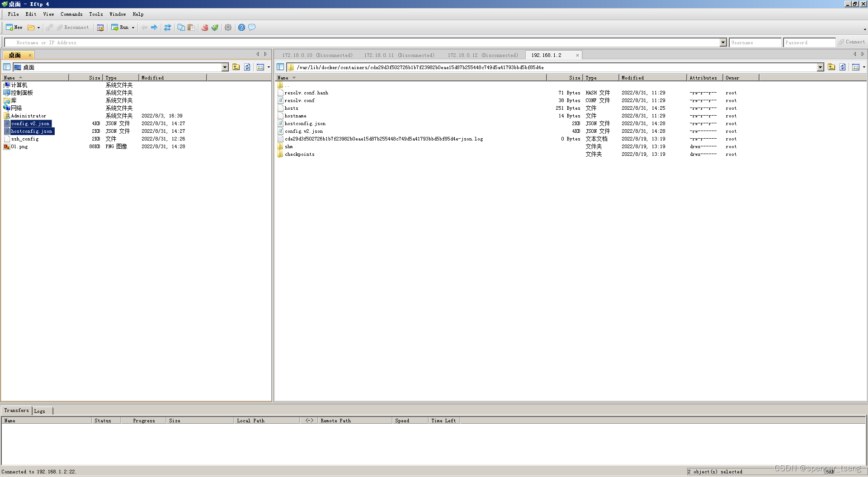Expand the Run button dropdown arrow
Screen dimensions: 868x477
coord(132,27)
